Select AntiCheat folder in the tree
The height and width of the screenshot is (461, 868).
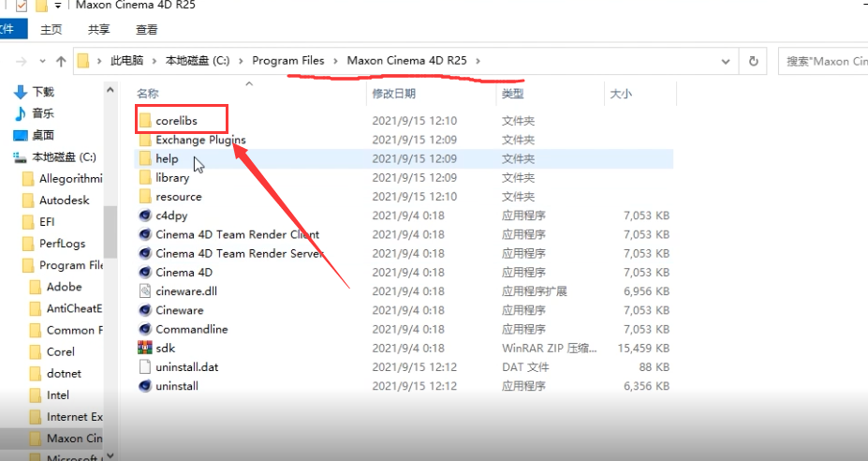tap(66, 308)
